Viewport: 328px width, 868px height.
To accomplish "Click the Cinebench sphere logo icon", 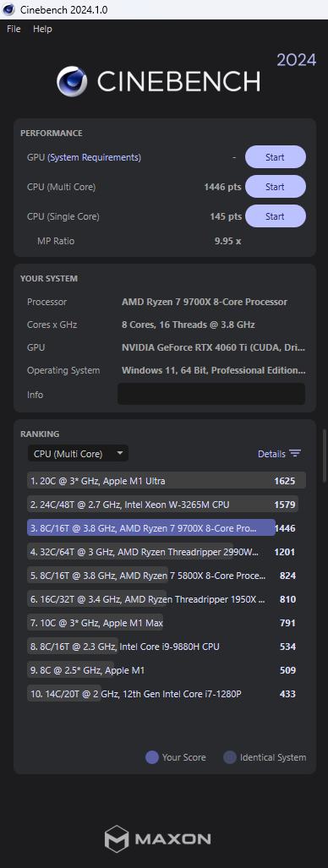I will 72,81.
